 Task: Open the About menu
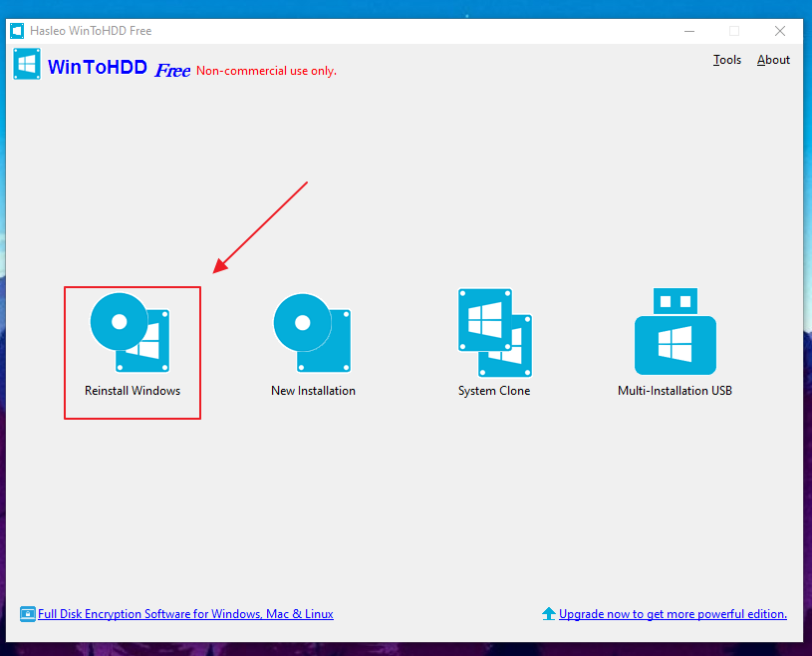[x=773, y=60]
